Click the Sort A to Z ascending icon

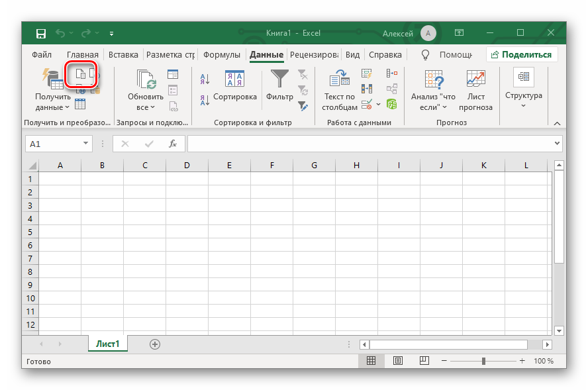coord(205,79)
